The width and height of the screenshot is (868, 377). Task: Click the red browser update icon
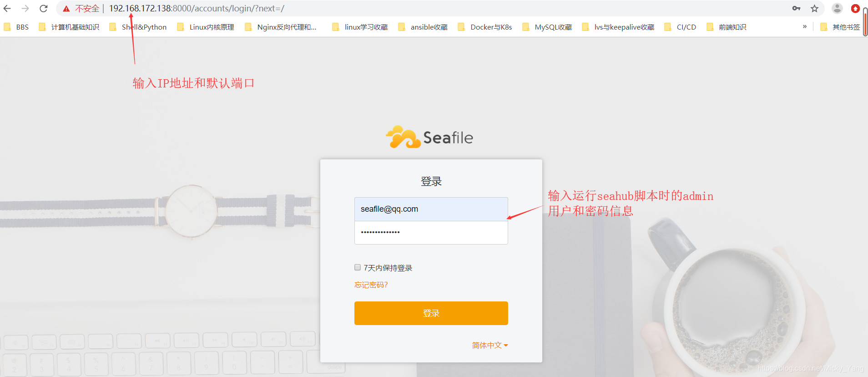coord(855,8)
